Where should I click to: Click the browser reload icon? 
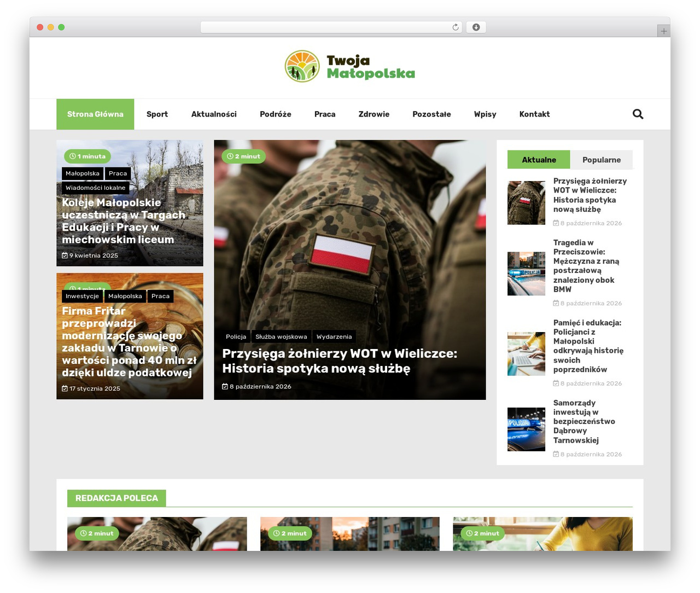click(x=455, y=27)
